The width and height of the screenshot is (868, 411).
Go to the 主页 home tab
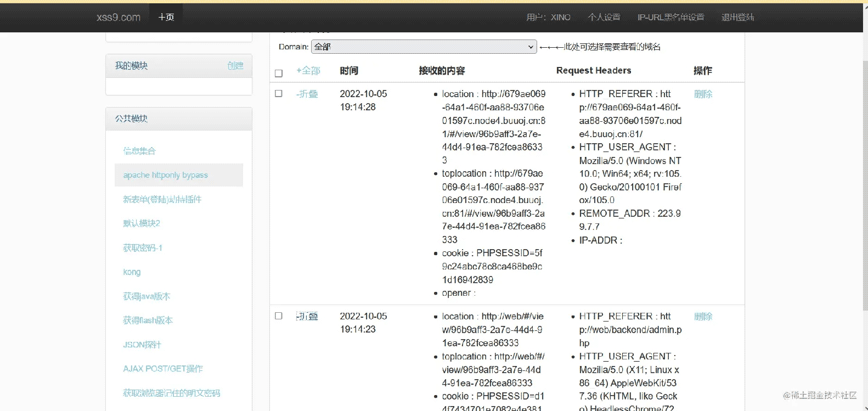[166, 18]
